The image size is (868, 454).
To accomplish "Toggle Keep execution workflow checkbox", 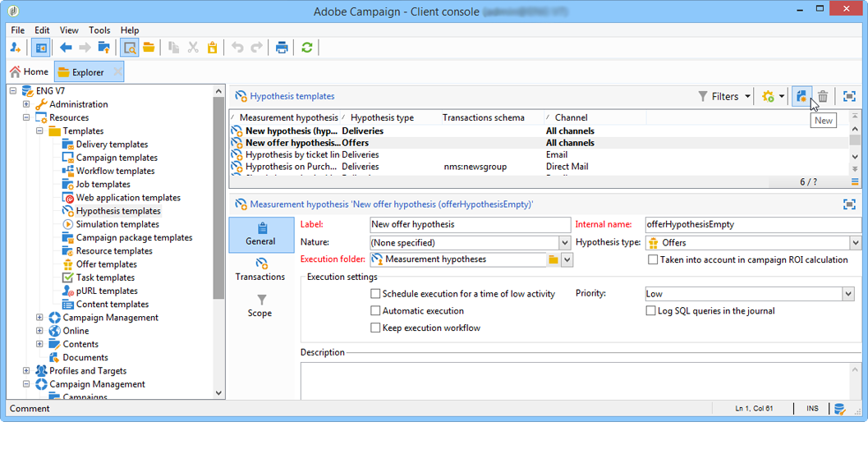I will coord(375,328).
